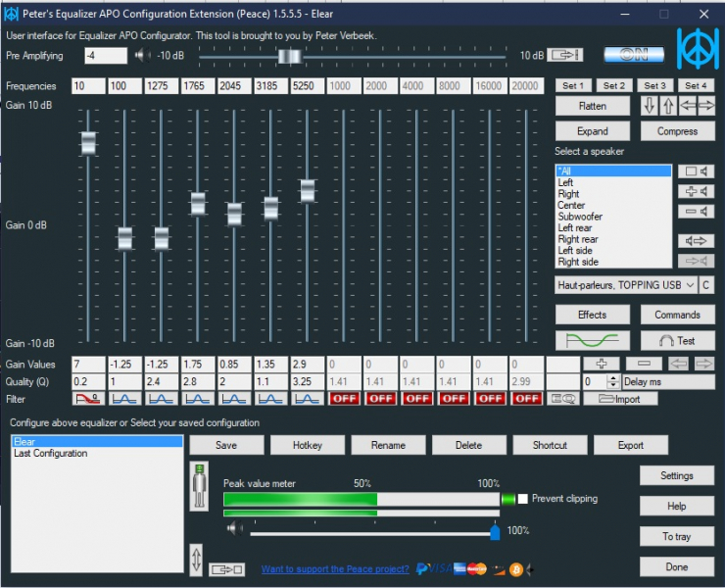Image resolution: width=725 pixels, height=588 pixels.
Task: Click the Test headphone button
Action: coord(677,341)
